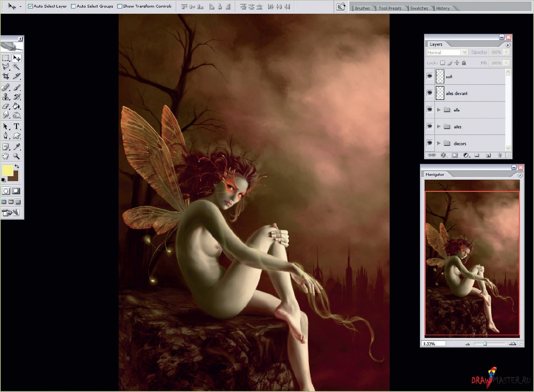Open the layer style effects button
This screenshot has width=534, height=392.
pos(443,155)
